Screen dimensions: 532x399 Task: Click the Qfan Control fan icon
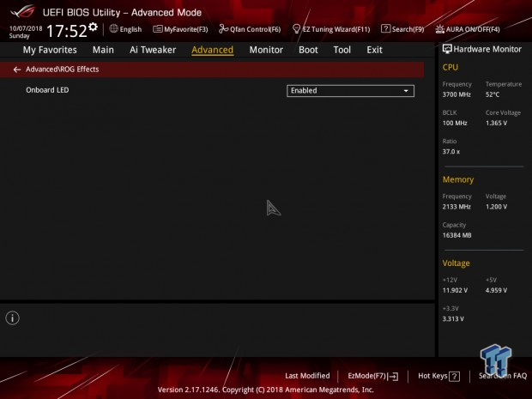click(x=223, y=29)
